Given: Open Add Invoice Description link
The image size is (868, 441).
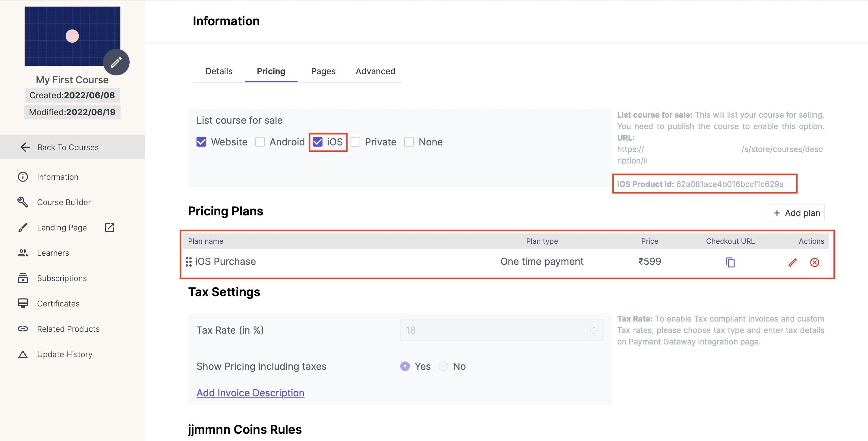Looking at the screenshot, I should point(250,393).
